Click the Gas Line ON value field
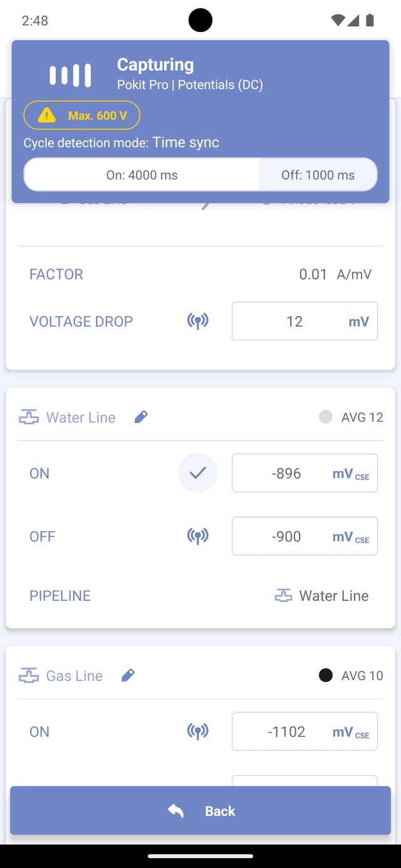 [287, 732]
